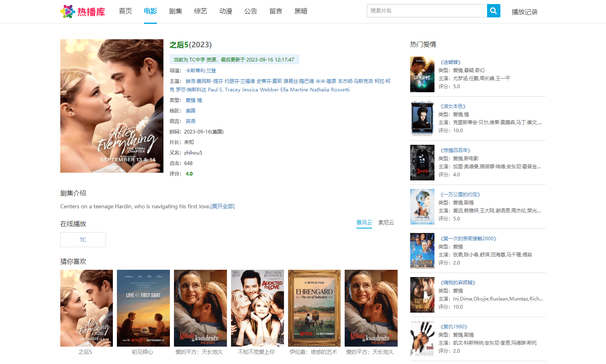Focus the 搜索片名 search field
The width and height of the screenshot is (606, 364).
427,11
